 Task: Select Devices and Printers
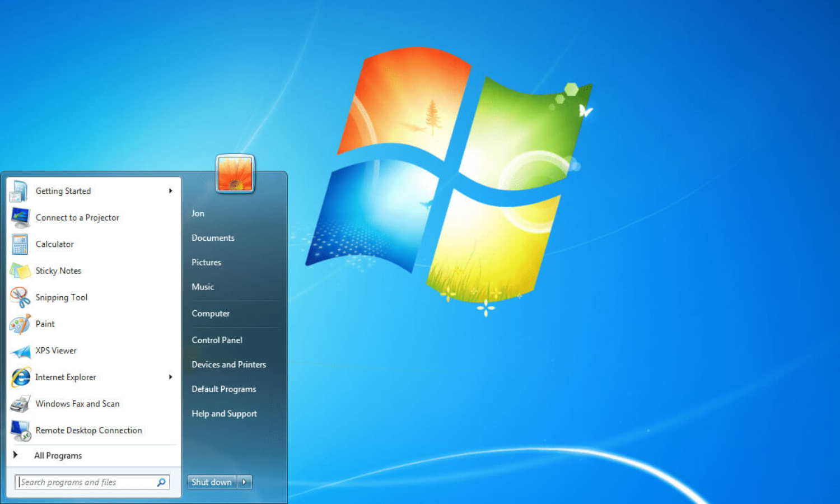click(x=228, y=365)
